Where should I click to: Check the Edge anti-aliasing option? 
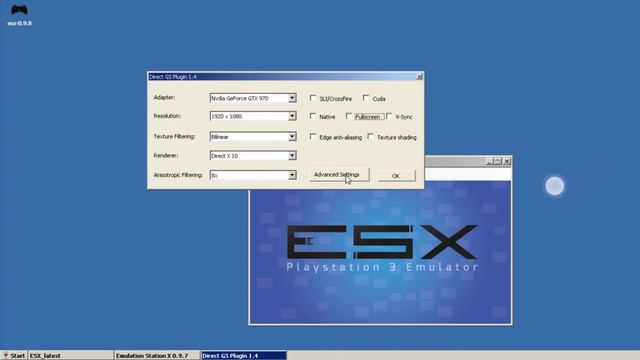click(313, 137)
